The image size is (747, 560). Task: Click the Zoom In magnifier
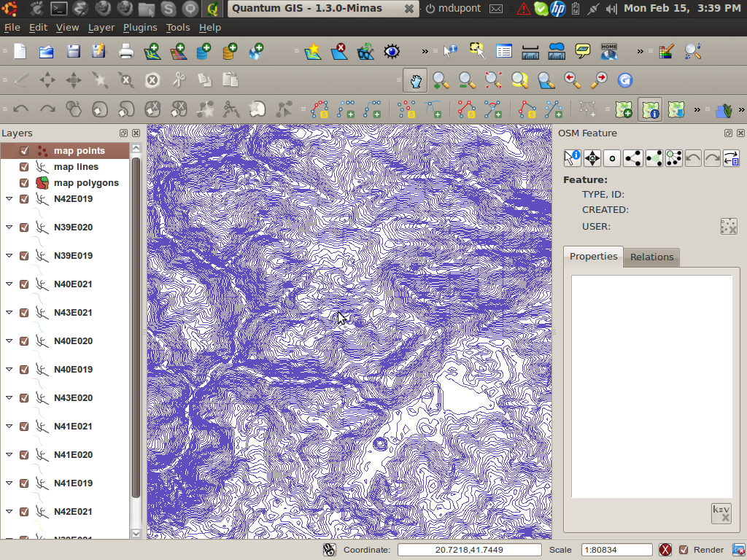(441, 80)
